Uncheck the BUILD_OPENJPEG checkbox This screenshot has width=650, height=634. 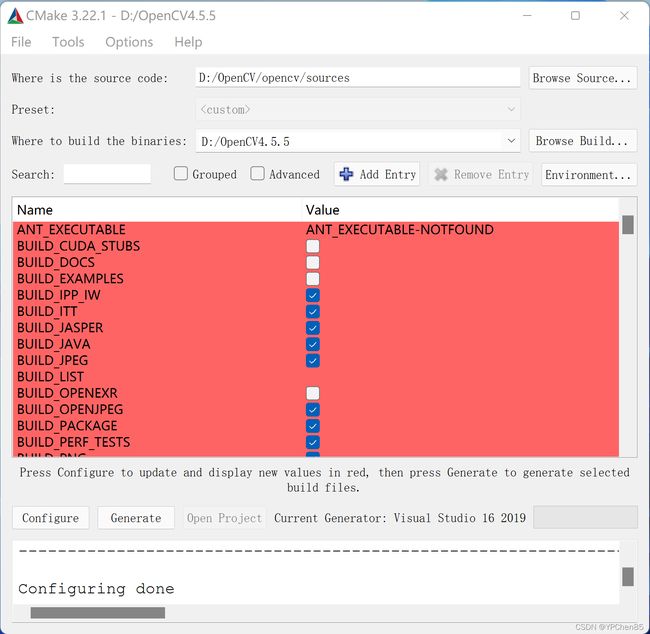click(x=313, y=410)
